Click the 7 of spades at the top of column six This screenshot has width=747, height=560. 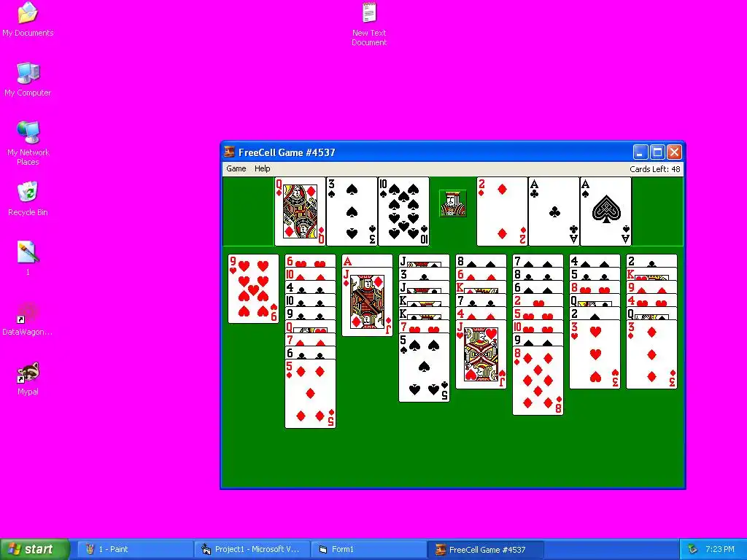[538, 262]
